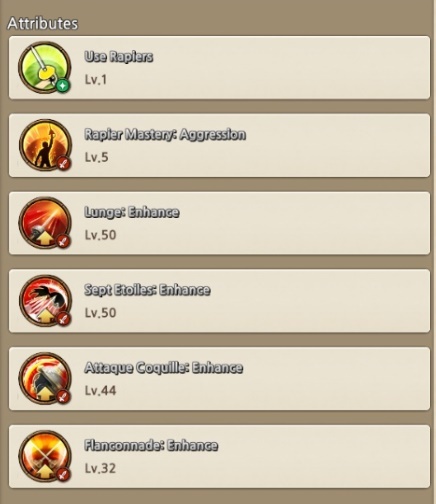
Task: Click red sword badge on Flanconnade icon
Action: pyautogui.click(x=63, y=474)
